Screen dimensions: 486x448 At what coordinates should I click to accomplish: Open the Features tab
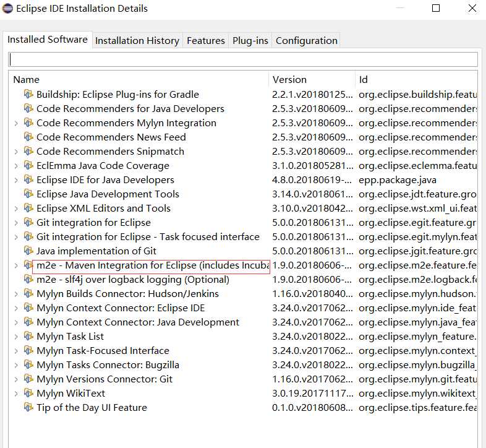tap(206, 41)
